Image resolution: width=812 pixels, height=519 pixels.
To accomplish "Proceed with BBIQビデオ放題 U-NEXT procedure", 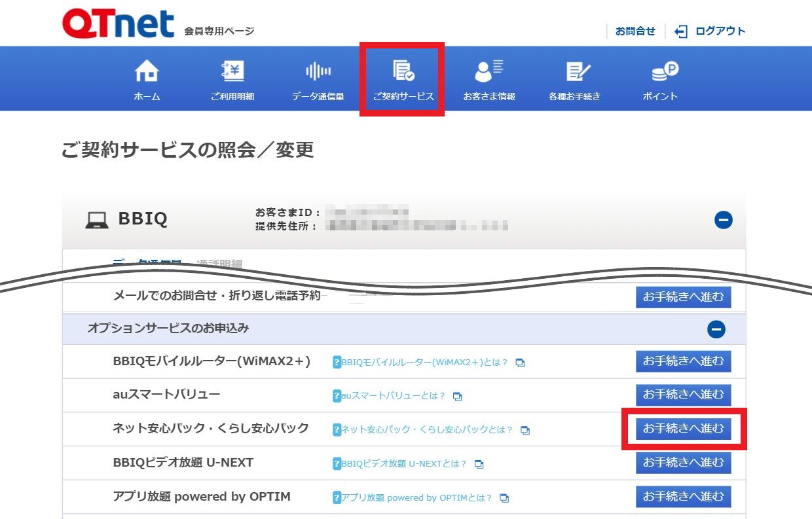I will coord(683,463).
